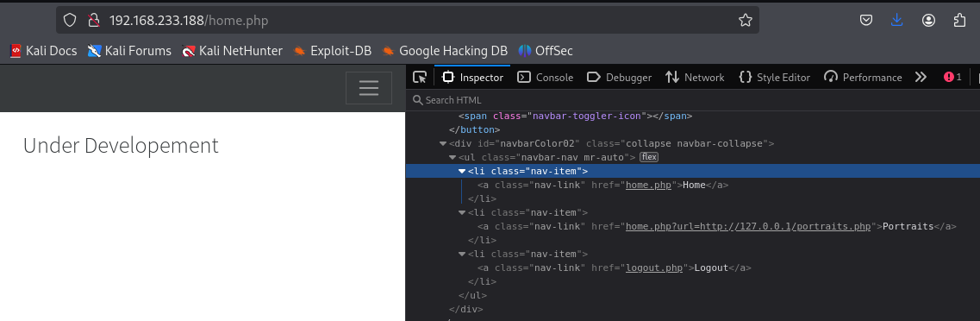980x321 pixels.
Task: Open the Kali Forums bookmark
Action: pyautogui.click(x=129, y=51)
